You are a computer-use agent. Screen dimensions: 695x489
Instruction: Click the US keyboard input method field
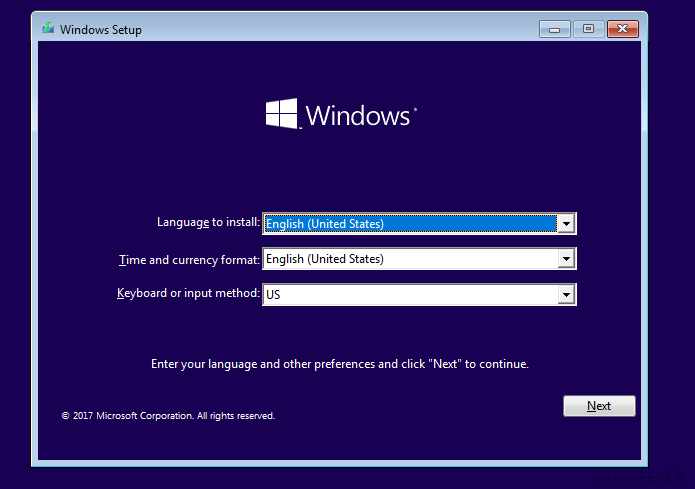point(410,294)
